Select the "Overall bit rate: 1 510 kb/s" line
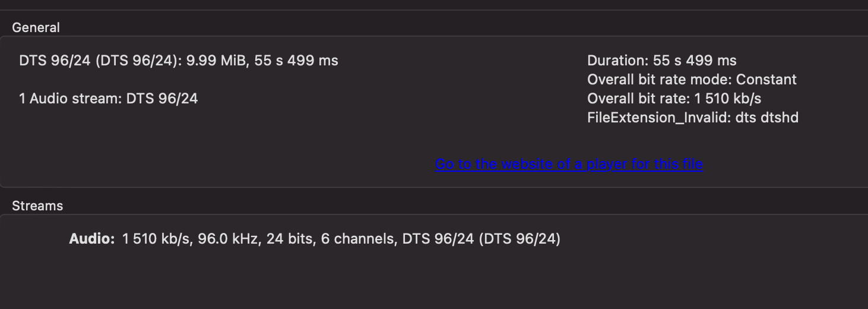 [x=674, y=99]
